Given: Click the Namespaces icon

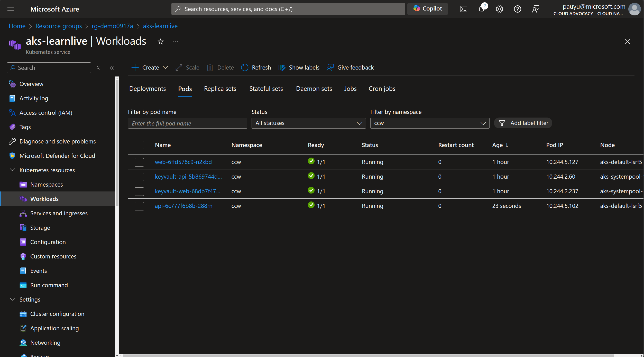Looking at the screenshot, I should pos(23,185).
